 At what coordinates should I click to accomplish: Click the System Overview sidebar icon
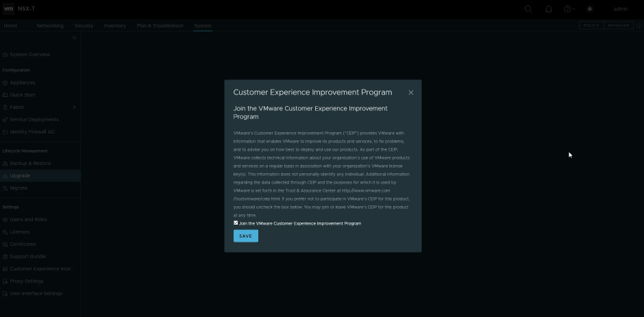point(5,54)
